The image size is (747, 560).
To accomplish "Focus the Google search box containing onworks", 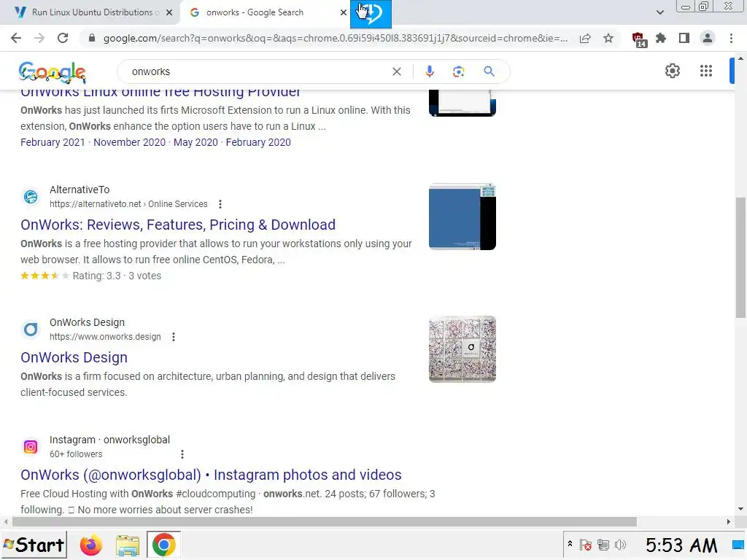I will click(260, 71).
